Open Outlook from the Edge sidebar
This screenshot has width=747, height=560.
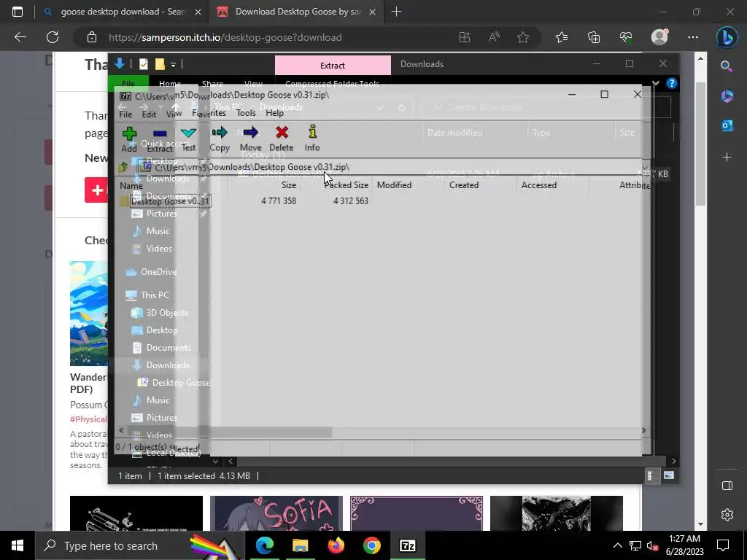pyautogui.click(x=727, y=125)
